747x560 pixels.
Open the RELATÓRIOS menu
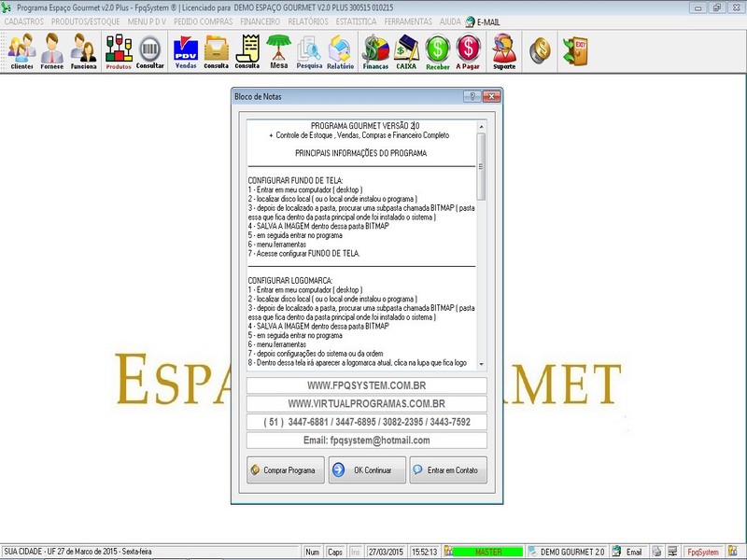308,21
